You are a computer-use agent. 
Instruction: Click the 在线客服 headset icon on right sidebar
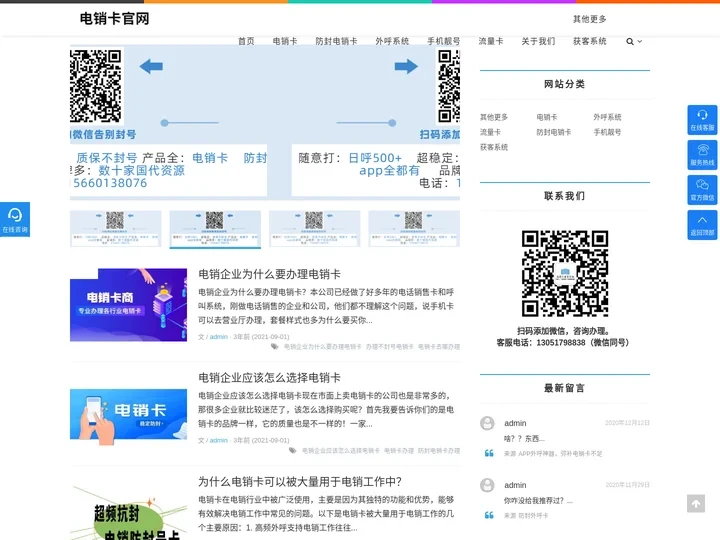pos(702,120)
